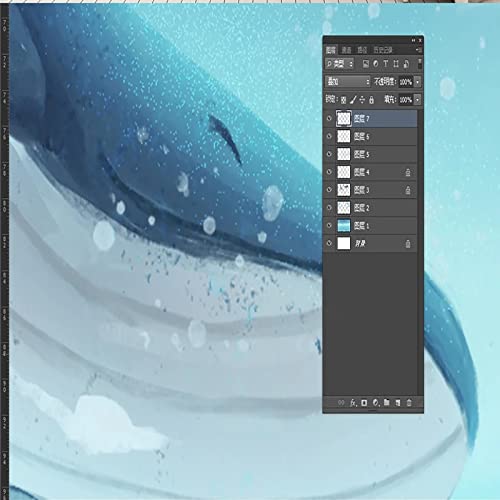Select the blue 图层 1 layer thumbnail
The width and height of the screenshot is (500, 500).
point(344,226)
